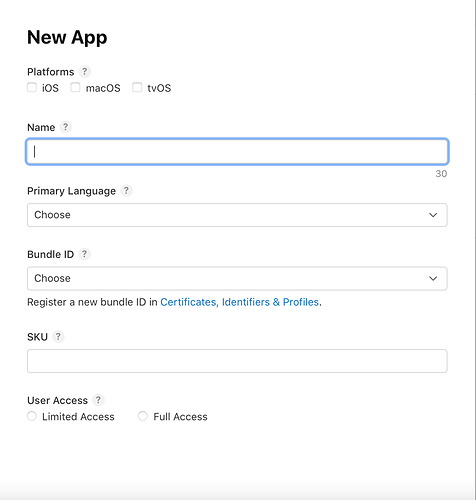Select the Limited Access radio button

tap(32, 416)
